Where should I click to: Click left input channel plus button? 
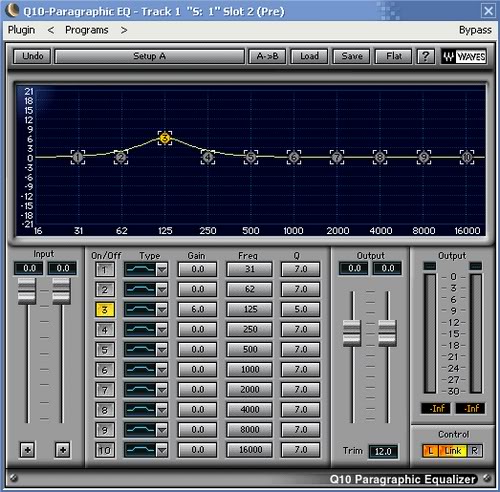(x=28, y=450)
